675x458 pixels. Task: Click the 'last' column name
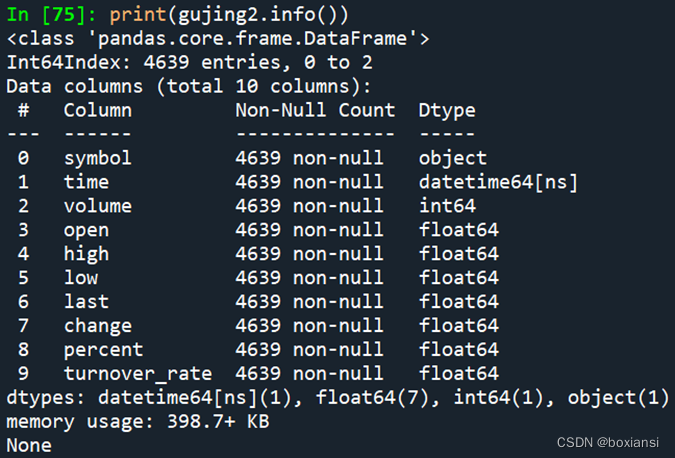pyautogui.click(x=86, y=301)
